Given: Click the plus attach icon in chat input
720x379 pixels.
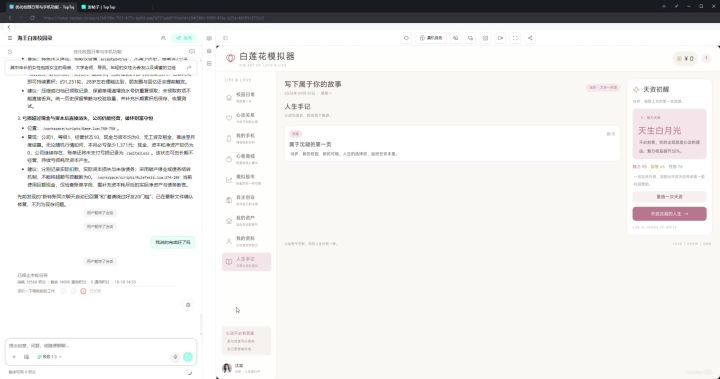Looking at the screenshot, I should 14,357.
